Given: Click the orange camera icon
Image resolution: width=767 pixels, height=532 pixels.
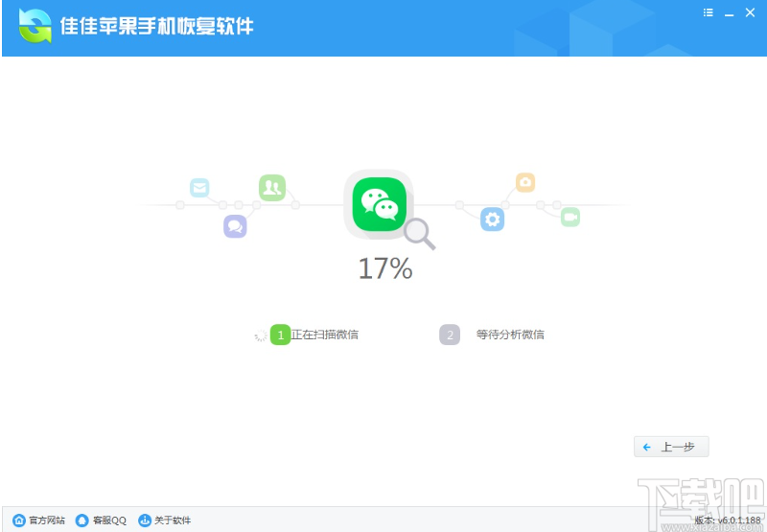Looking at the screenshot, I should tap(525, 182).
